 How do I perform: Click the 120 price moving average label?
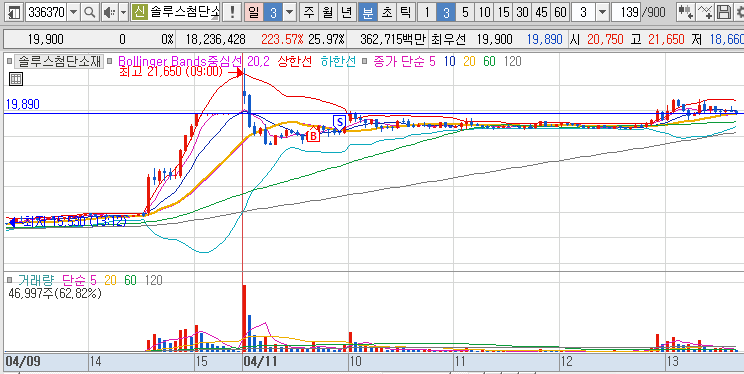[x=512, y=61]
